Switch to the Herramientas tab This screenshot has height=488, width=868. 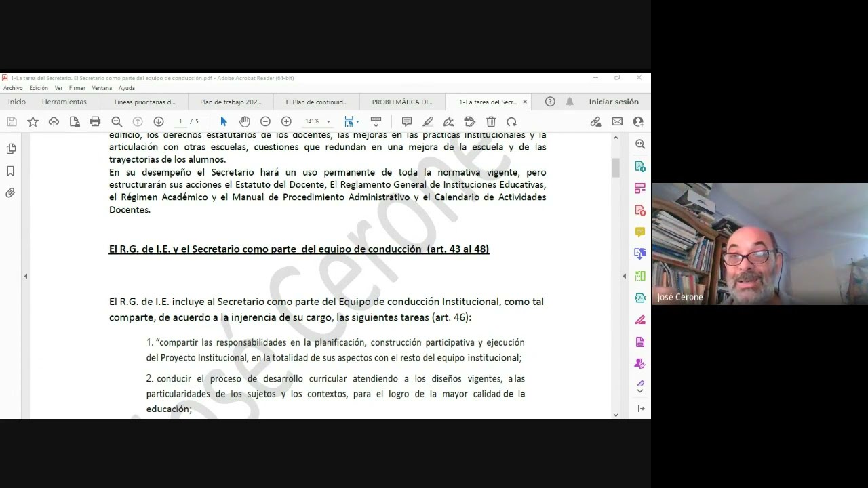point(64,101)
